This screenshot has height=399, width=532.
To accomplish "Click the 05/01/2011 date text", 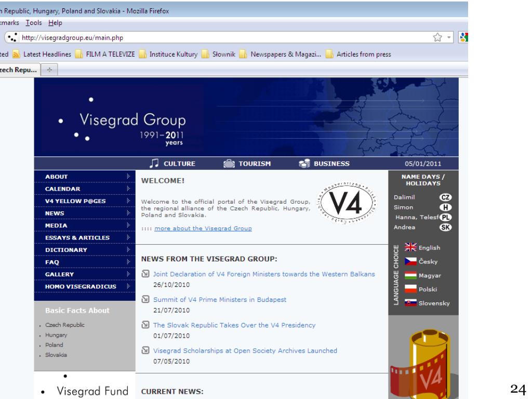I will click(x=423, y=164).
